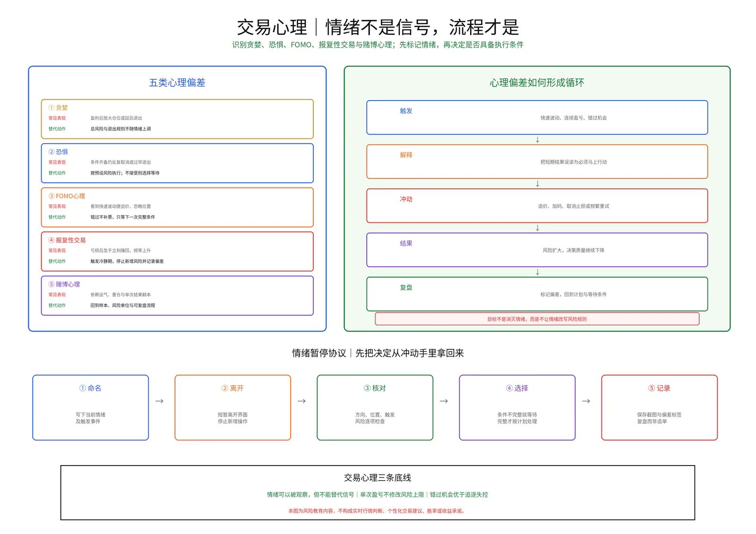756x534 pixels.
Task: Click the subtitle starting 识别贪婪、恐惧、FOMO
Action: (378, 45)
